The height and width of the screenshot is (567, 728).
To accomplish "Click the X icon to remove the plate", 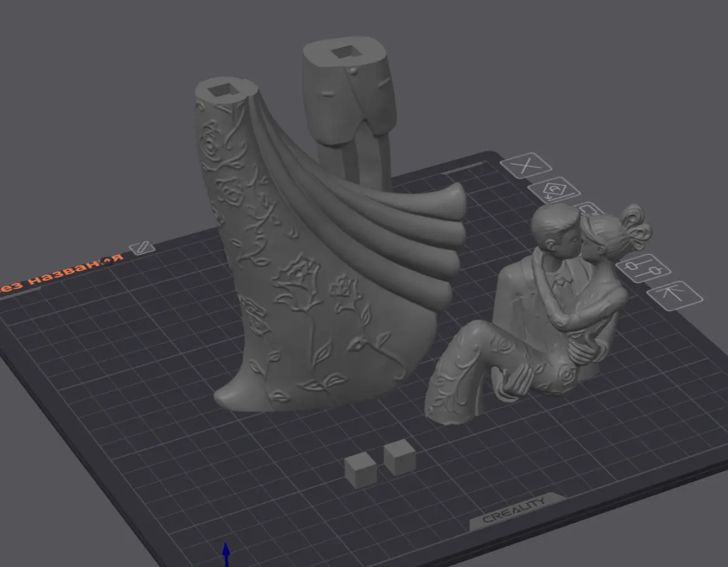I will (x=525, y=165).
